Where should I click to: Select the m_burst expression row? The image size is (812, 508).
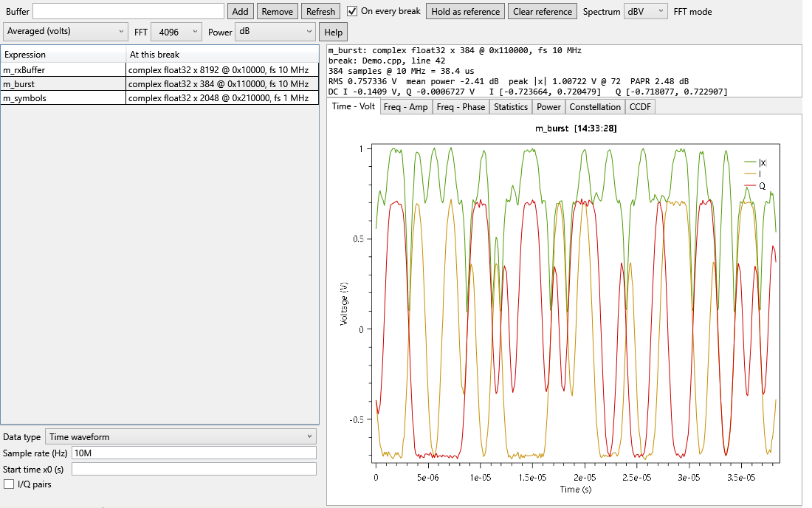[159, 84]
